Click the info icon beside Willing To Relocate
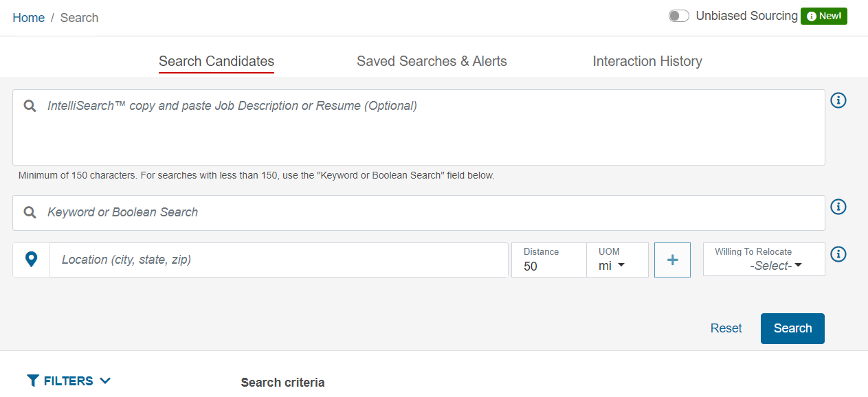 pos(838,254)
